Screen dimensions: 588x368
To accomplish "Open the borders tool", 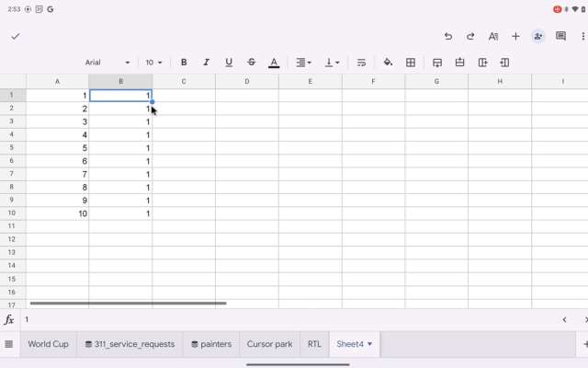I will pos(411,63).
